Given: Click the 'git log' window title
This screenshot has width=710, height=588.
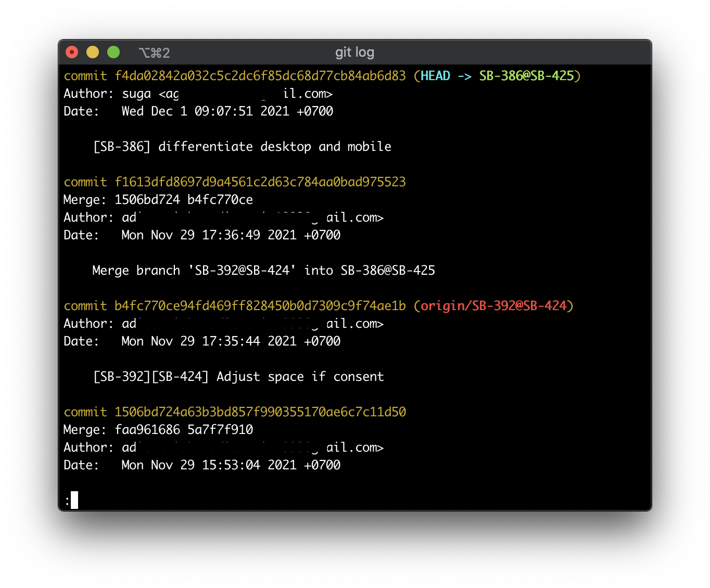Looking at the screenshot, I should 354,52.
